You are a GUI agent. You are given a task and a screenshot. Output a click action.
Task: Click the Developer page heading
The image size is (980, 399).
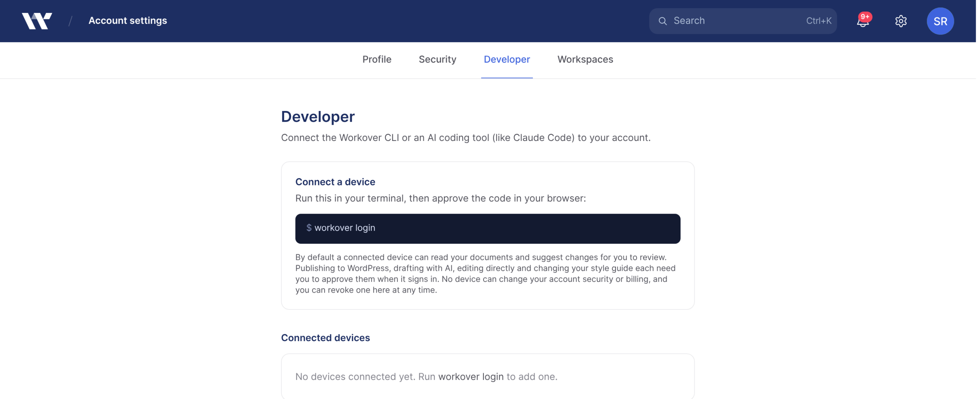(318, 117)
